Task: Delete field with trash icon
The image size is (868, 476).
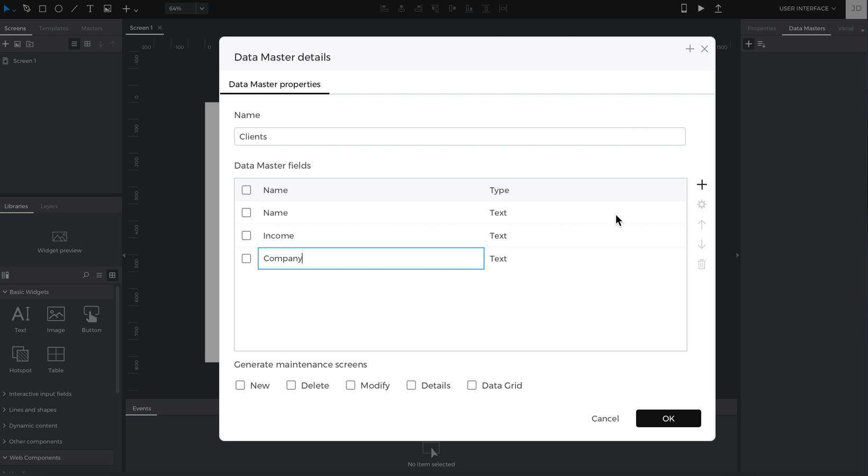Action: 702,264
